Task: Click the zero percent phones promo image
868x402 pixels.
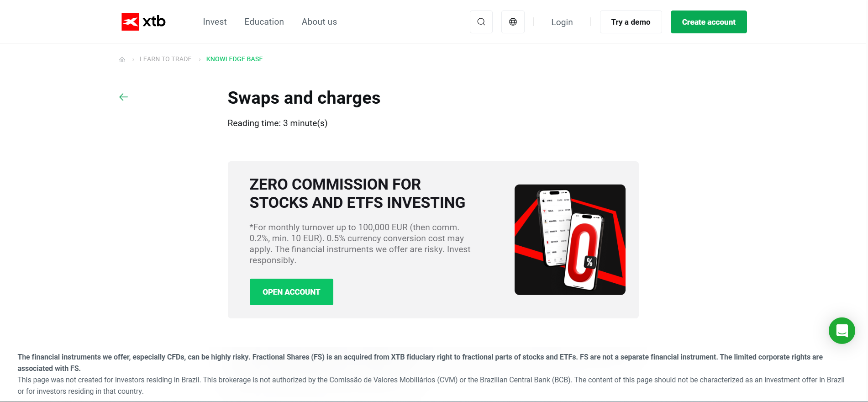Action: 570,239
